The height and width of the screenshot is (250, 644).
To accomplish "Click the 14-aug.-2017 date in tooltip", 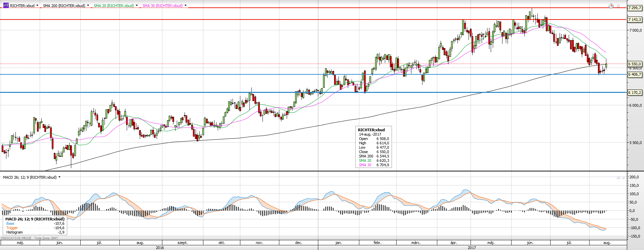I will click(370, 134).
